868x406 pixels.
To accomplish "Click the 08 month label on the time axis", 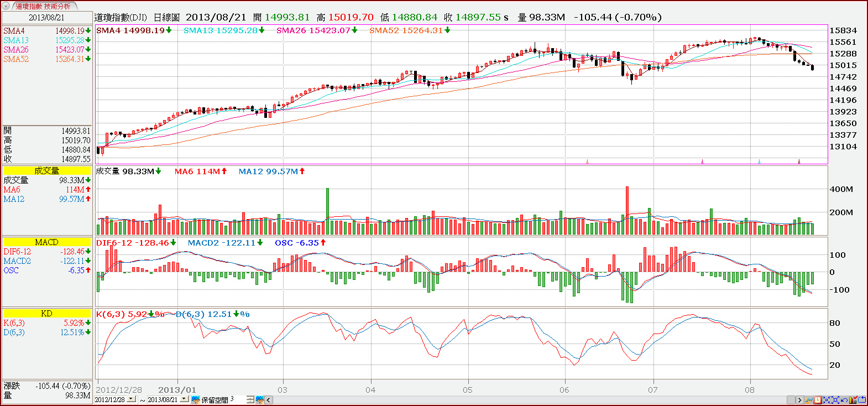I will coord(749,390).
